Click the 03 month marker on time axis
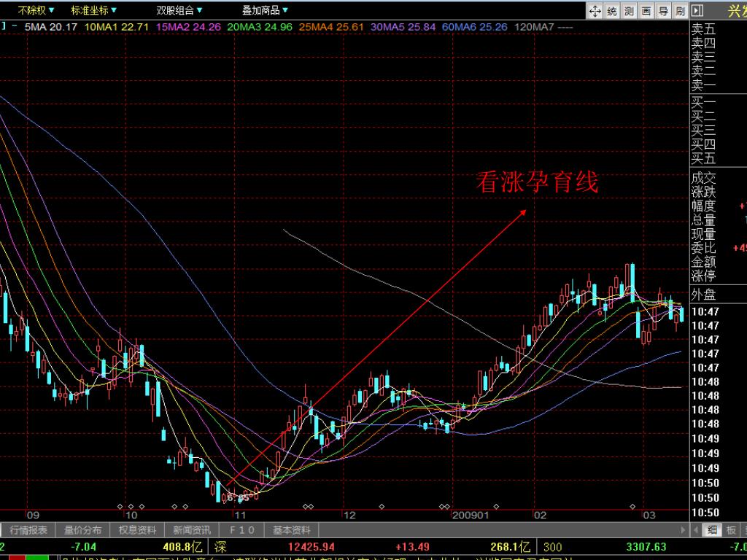Viewport: 747px width, 560px height. [649, 516]
